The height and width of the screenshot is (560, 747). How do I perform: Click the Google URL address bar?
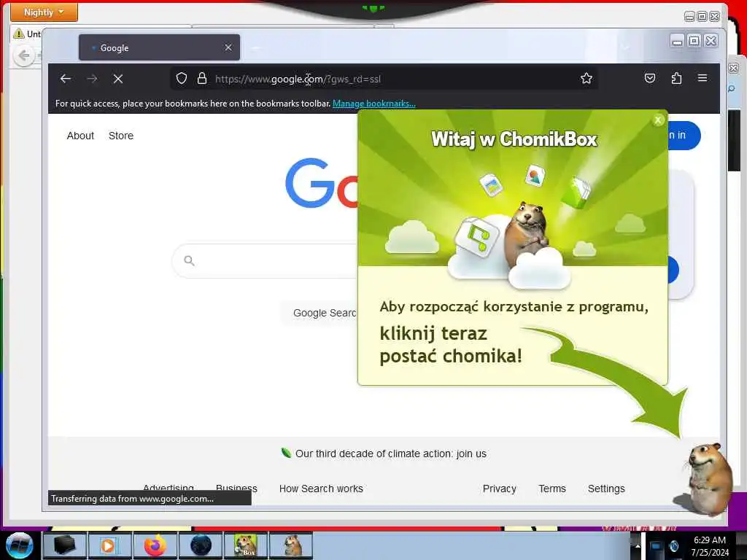pos(384,79)
